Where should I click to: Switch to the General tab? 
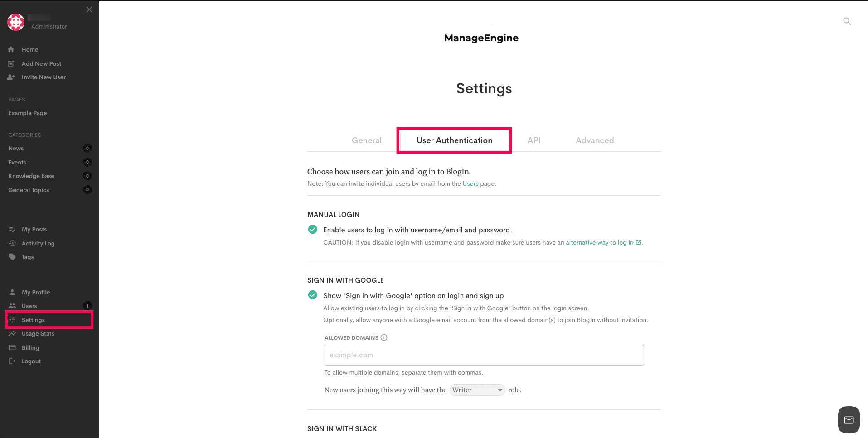tap(366, 140)
